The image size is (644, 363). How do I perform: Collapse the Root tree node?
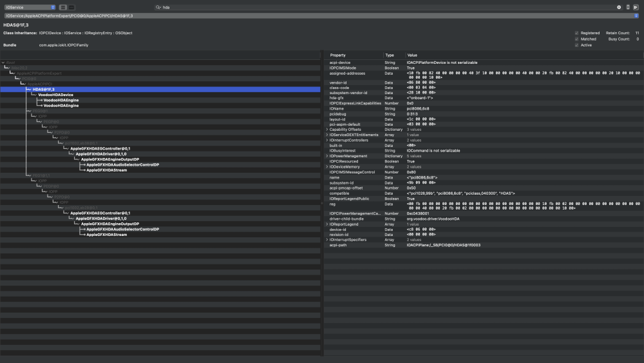(3, 63)
